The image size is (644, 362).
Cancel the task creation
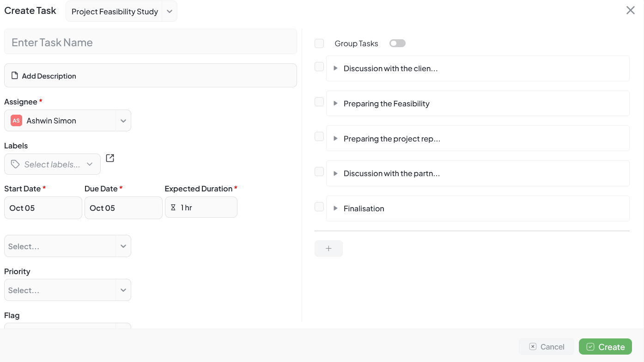pyautogui.click(x=547, y=346)
